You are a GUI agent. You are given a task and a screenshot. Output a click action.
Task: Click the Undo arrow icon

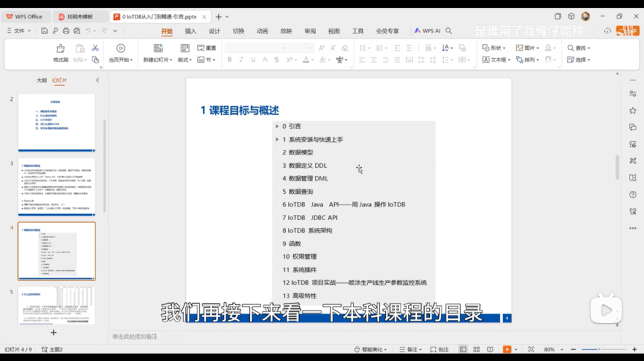88,31
